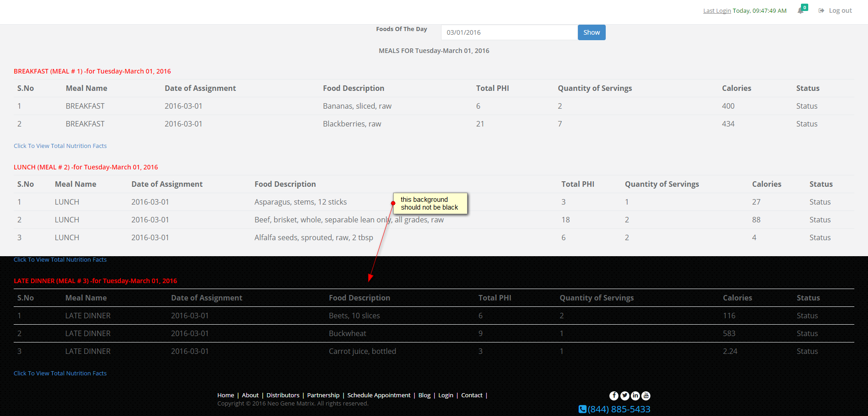This screenshot has height=416, width=868.
Task: Click the 'BREAKFAST (MEAL # 1)' section heading
Action: [x=92, y=71]
